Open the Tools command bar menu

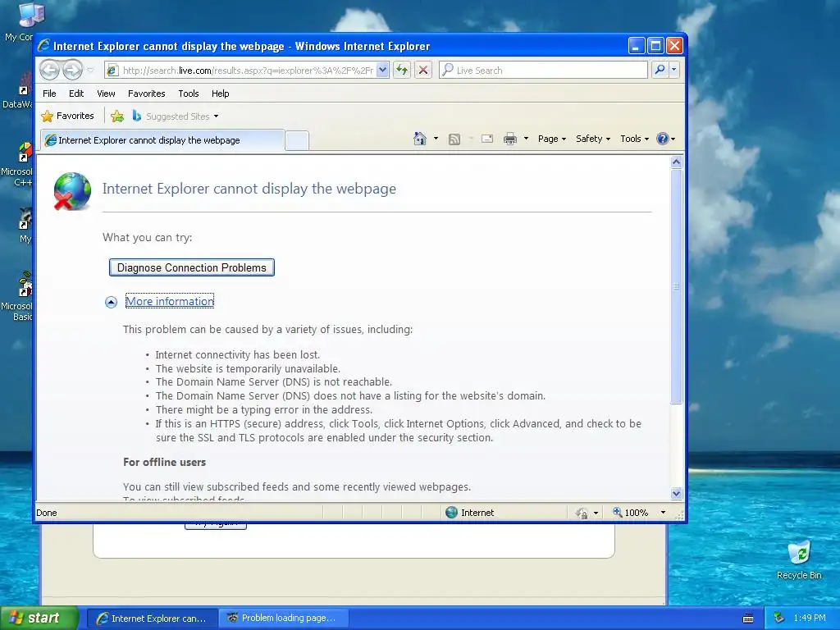click(634, 139)
